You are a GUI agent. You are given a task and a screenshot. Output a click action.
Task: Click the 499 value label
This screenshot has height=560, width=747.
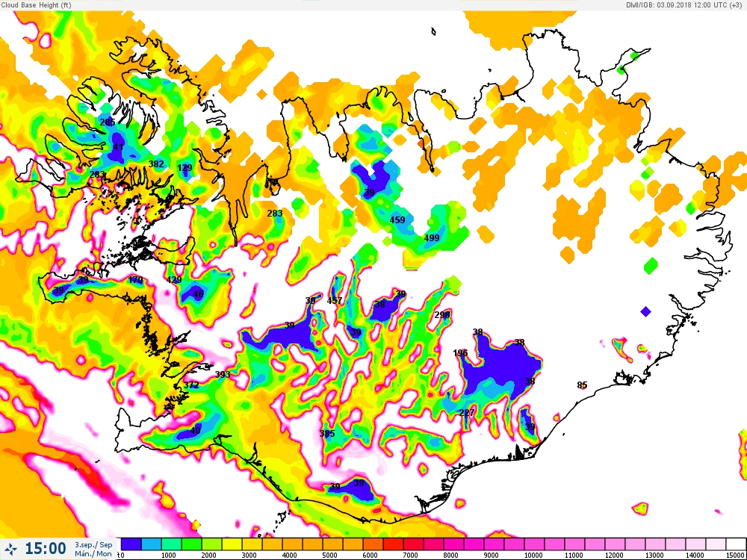[432, 237]
